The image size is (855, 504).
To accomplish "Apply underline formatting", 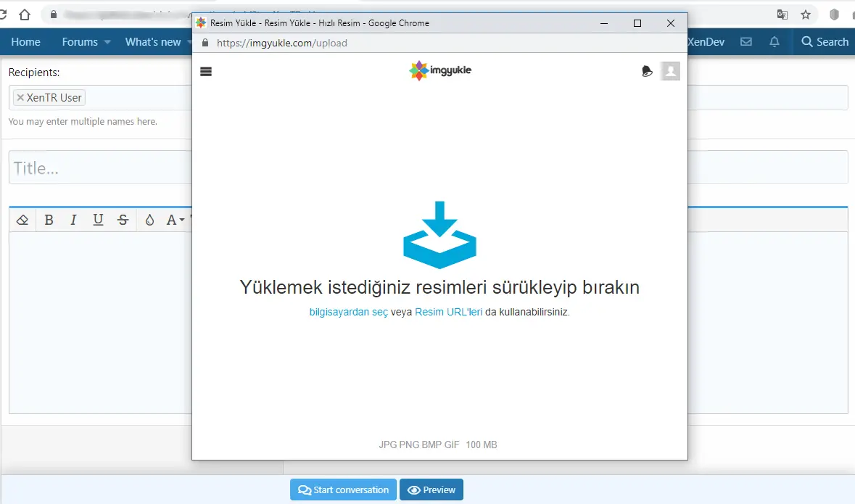I will click(x=98, y=220).
